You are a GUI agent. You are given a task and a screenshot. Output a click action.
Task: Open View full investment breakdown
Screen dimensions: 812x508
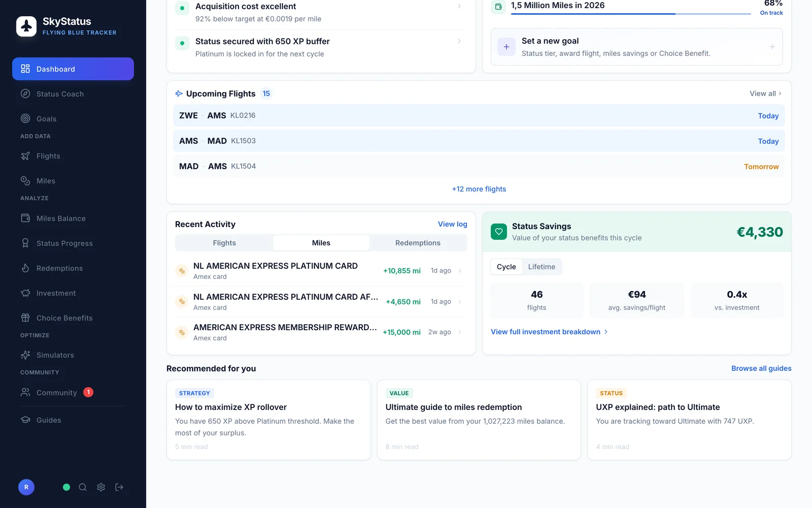[x=549, y=332]
